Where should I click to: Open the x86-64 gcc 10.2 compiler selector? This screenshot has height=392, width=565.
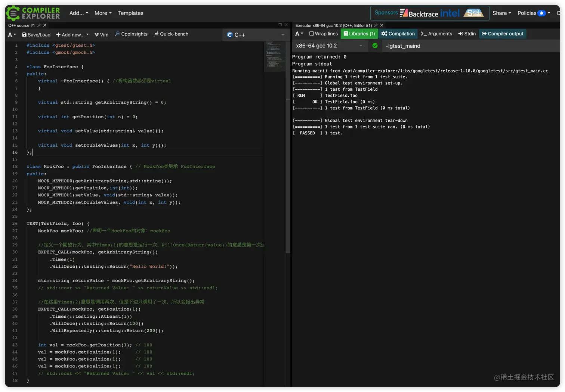(x=329, y=46)
